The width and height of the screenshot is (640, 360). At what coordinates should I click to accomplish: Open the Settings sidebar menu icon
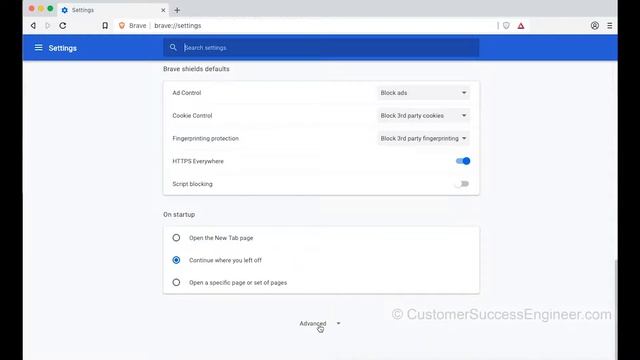(38, 48)
